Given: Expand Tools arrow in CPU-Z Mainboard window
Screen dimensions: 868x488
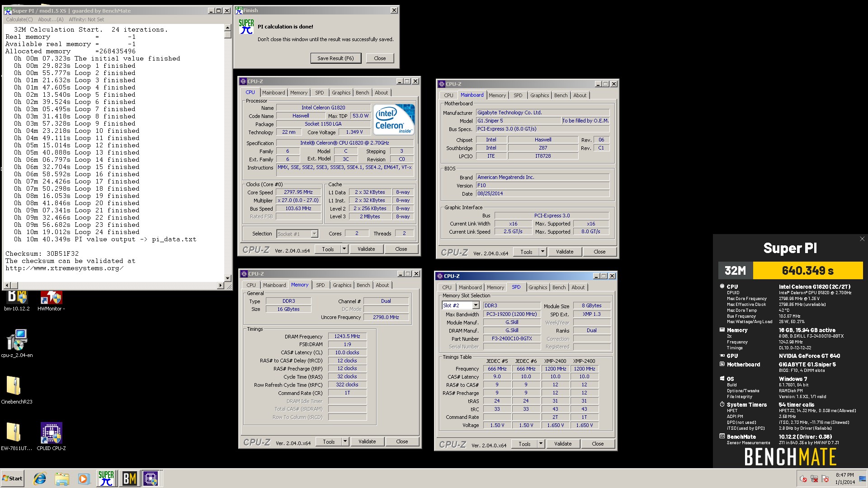Looking at the screenshot, I should pyautogui.click(x=542, y=252).
